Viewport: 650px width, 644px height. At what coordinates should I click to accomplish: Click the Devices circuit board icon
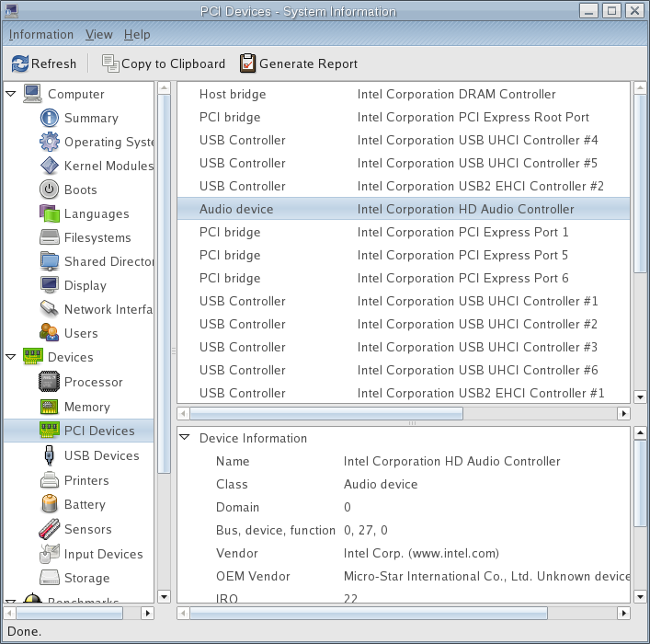point(33,356)
